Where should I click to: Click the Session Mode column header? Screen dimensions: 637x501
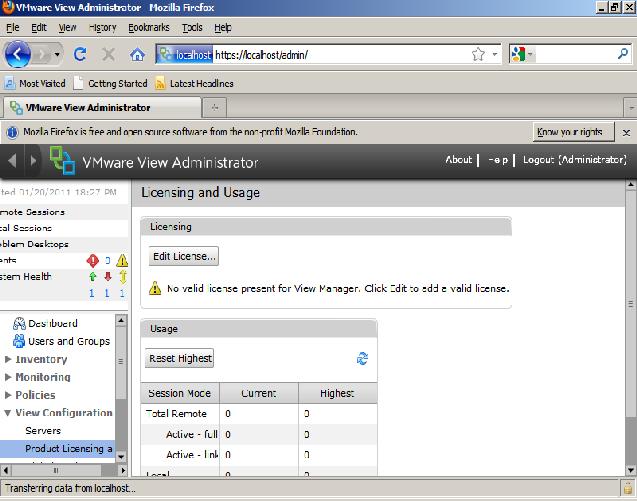pos(180,393)
